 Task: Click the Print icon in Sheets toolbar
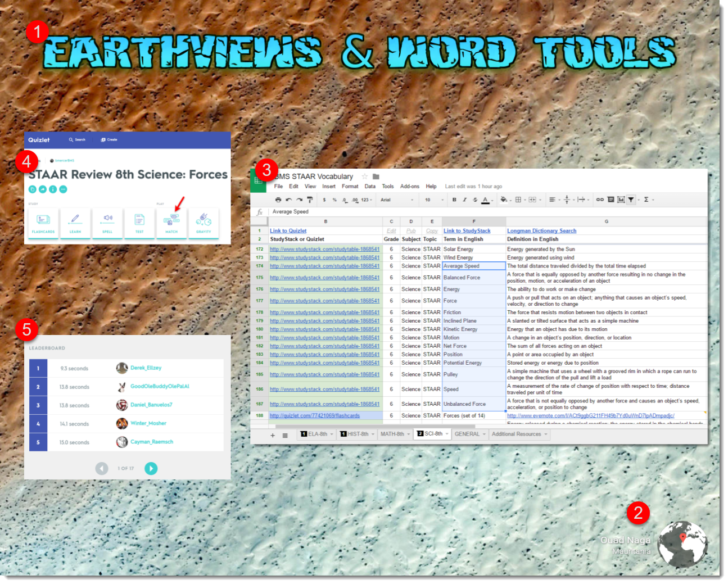coord(278,200)
